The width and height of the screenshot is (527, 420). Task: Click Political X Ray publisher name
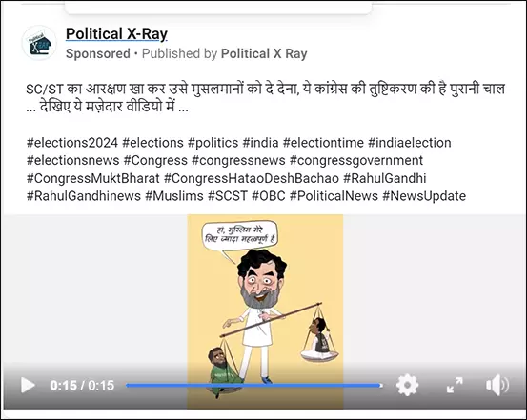(x=264, y=53)
